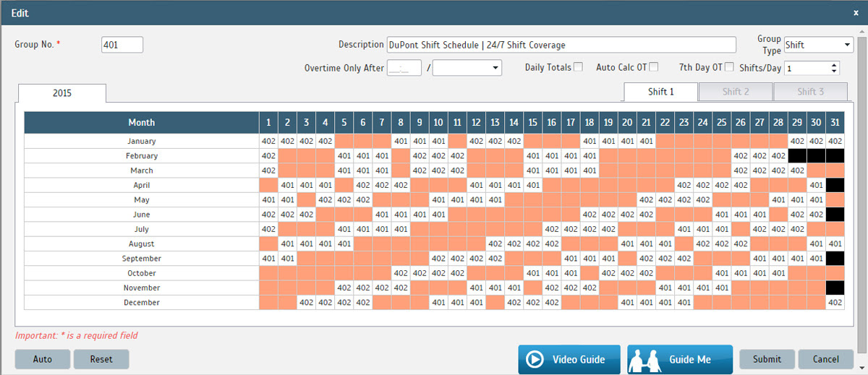Click January day 8 cell with 401
This screenshot has height=375, width=868.
tap(401, 141)
